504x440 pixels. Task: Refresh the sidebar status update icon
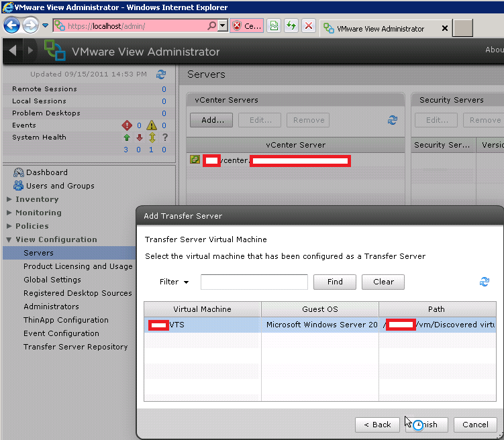161,74
